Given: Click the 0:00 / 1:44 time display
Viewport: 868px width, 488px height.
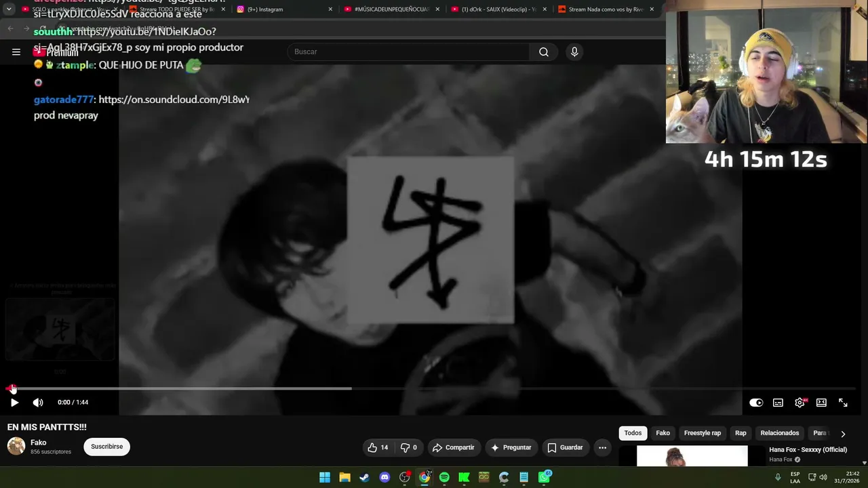Looking at the screenshot, I should coord(73,403).
